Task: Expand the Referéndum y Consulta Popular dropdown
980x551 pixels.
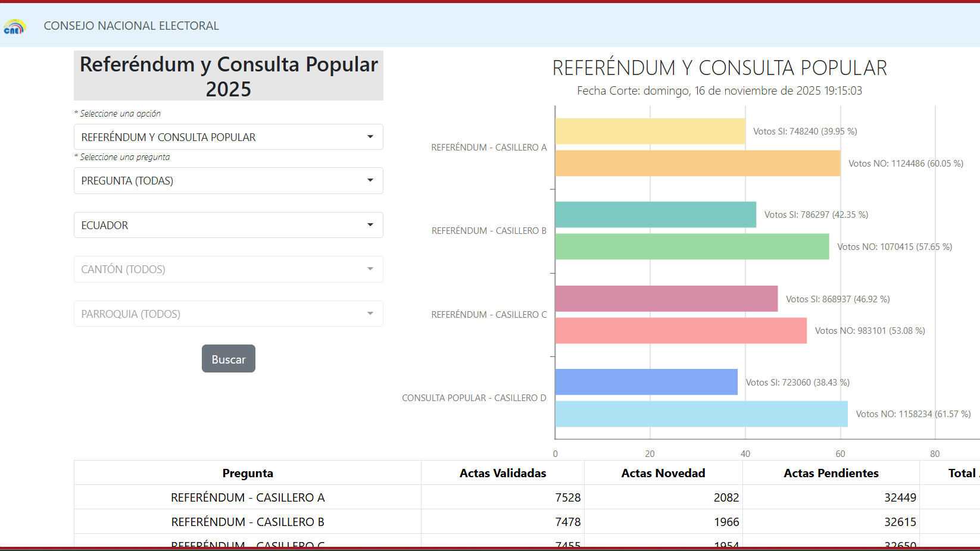Action: tap(228, 137)
